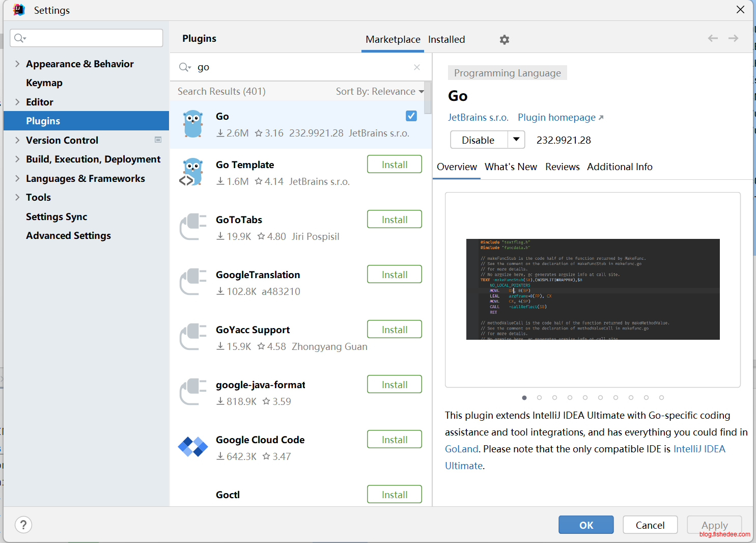Click the Google Cloud Code icon
Image resolution: width=756 pixels, height=543 pixels.
[x=193, y=447]
